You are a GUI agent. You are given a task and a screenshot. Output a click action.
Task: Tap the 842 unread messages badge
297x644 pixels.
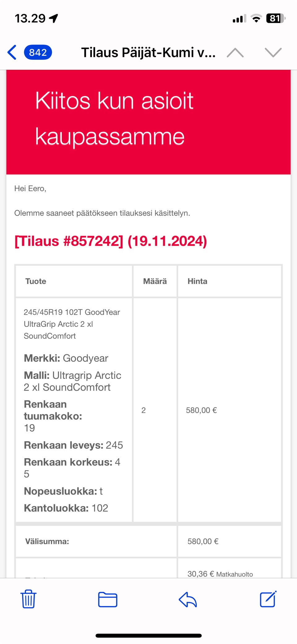(x=38, y=52)
